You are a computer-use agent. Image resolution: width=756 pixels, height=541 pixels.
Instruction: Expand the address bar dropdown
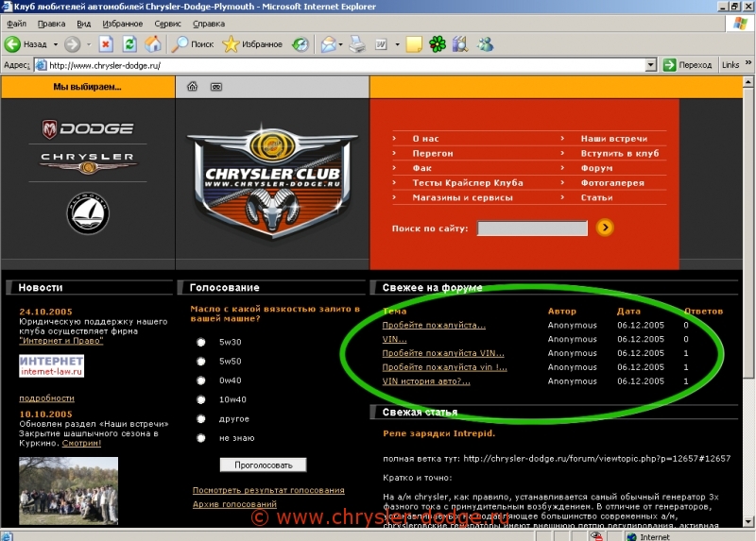[650, 65]
